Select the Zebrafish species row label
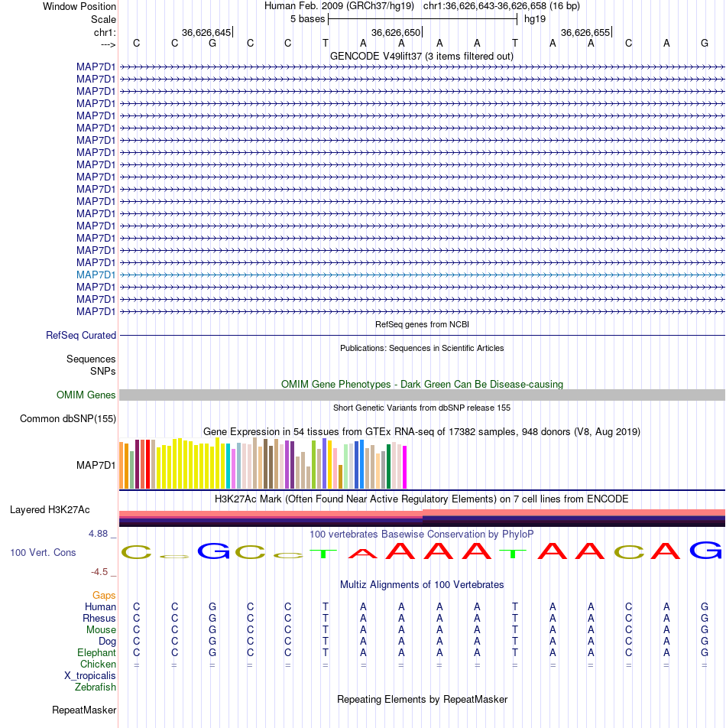Image resolution: width=726 pixels, height=728 pixels. pyautogui.click(x=95, y=687)
